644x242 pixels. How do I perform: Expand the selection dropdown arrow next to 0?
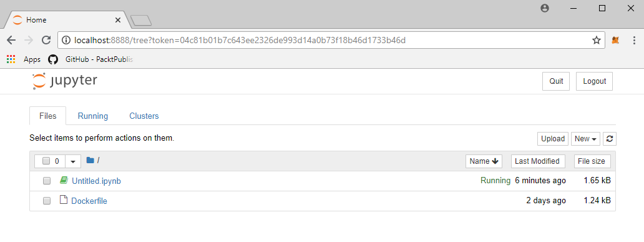73,161
